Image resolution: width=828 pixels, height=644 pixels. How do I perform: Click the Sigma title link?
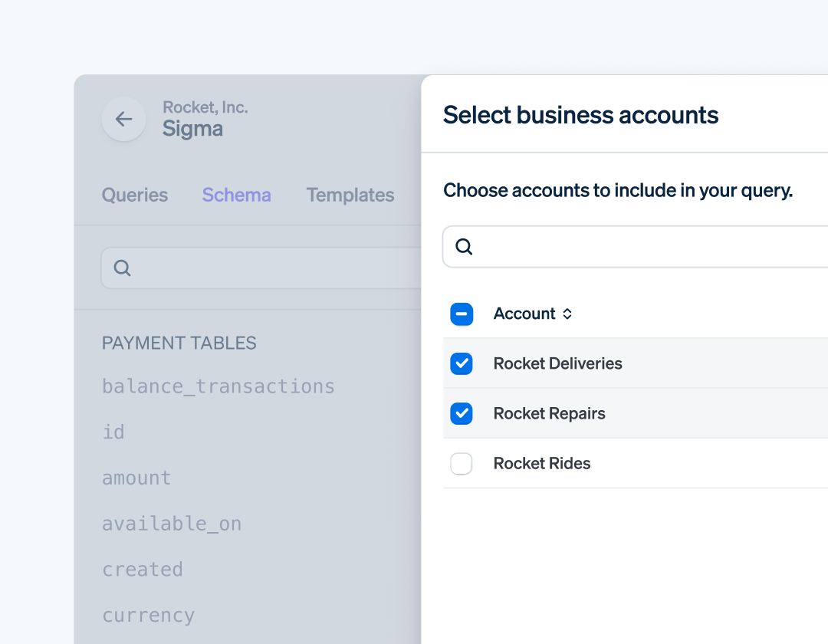tap(192, 129)
